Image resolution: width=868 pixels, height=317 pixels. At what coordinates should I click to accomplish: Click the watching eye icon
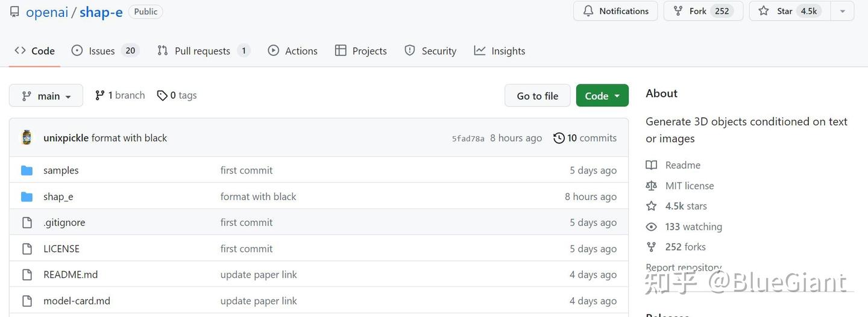coord(651,227)
